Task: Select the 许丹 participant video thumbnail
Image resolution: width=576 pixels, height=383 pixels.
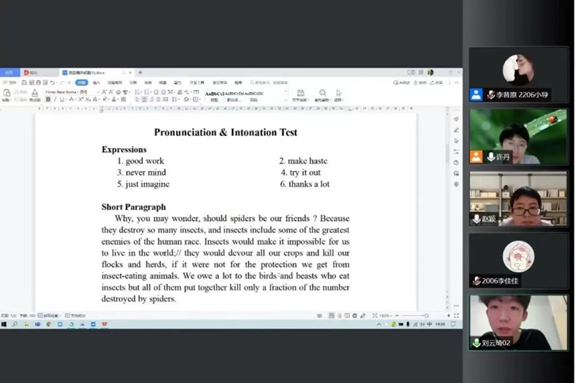Action: tap(518, 136)
